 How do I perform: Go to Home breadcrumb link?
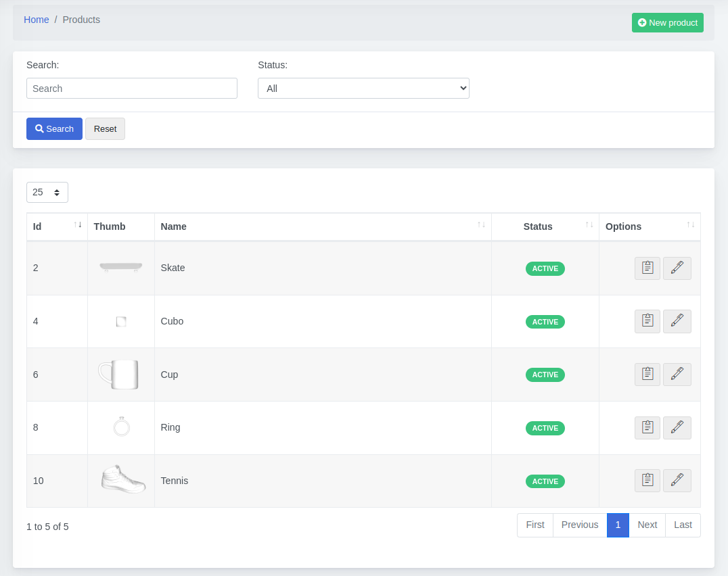(36, 20)
